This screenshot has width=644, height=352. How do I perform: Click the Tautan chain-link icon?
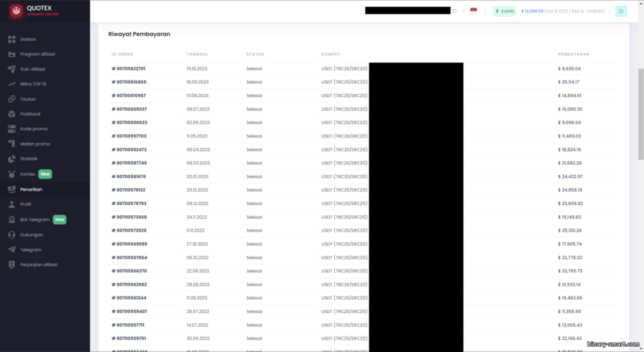[11, 99]
